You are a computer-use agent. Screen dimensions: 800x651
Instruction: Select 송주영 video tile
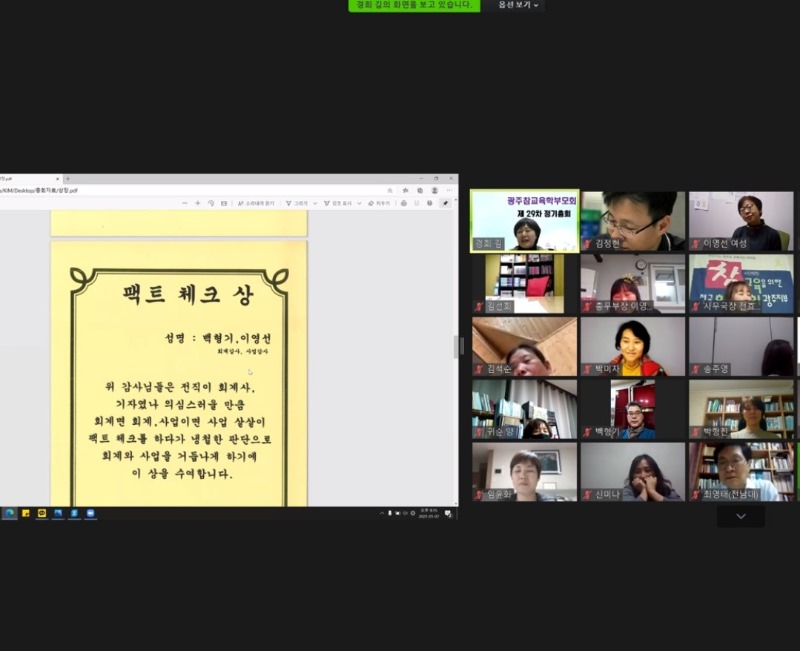click(741, 346)
